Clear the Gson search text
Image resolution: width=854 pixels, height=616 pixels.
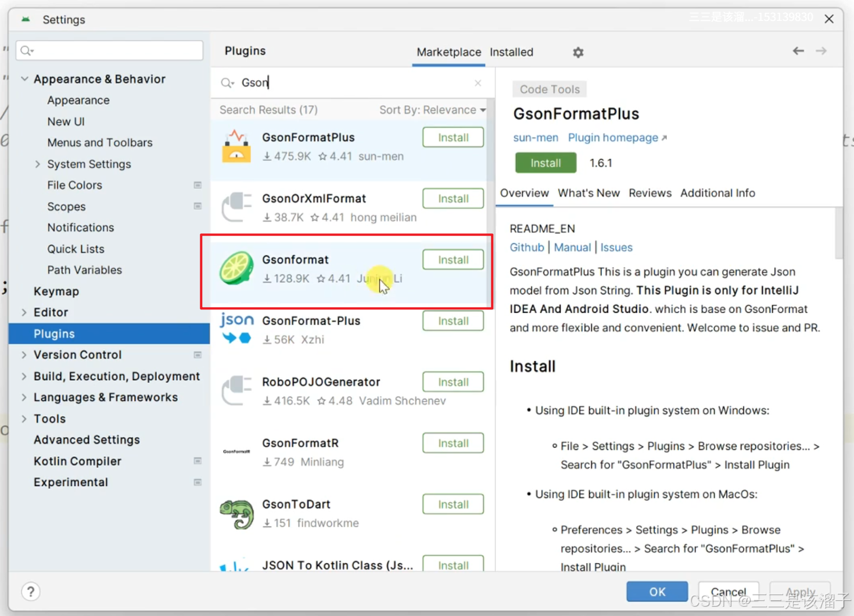coord(478,83)
